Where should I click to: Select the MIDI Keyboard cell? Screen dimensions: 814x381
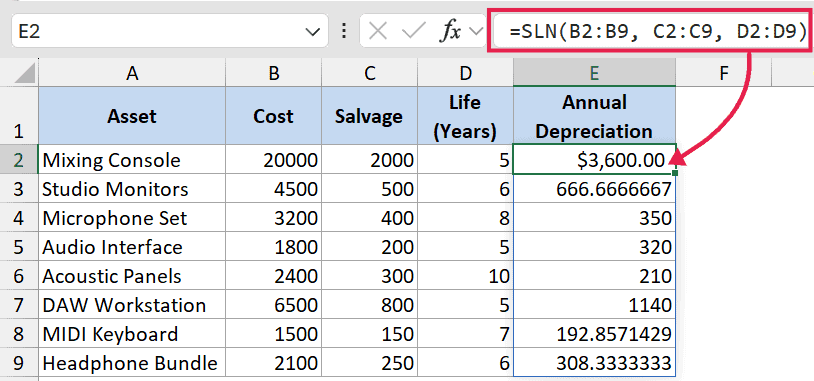tap(132, 333)
